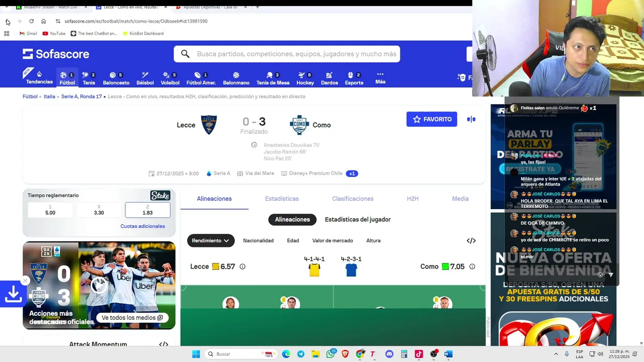The height and width of the screenshot is (362, 644).
Task: Select the Alineaciones pill toggle
Action: point(292,220)
